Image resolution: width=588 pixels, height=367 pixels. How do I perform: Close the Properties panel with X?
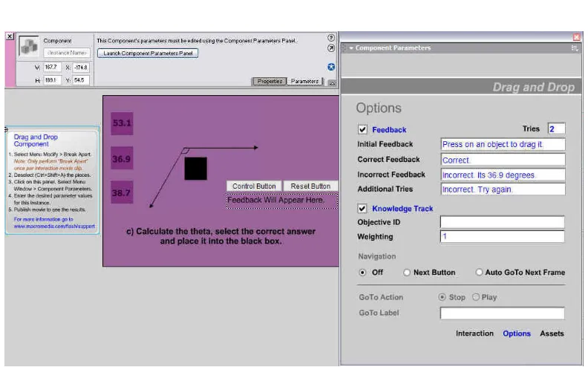pos(10,36)
